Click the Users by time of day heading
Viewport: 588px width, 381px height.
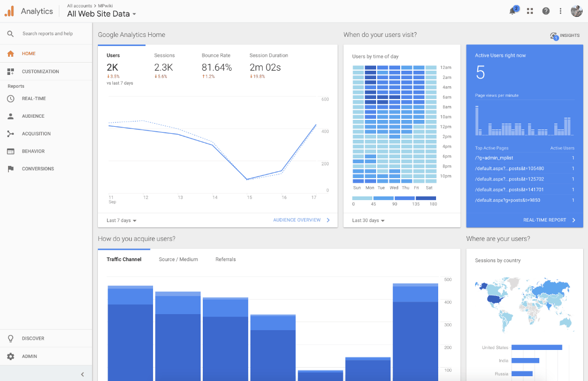[376, 57]
